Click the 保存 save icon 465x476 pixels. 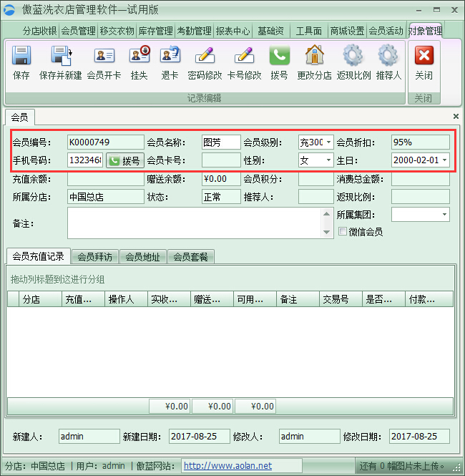coord(21,57)
